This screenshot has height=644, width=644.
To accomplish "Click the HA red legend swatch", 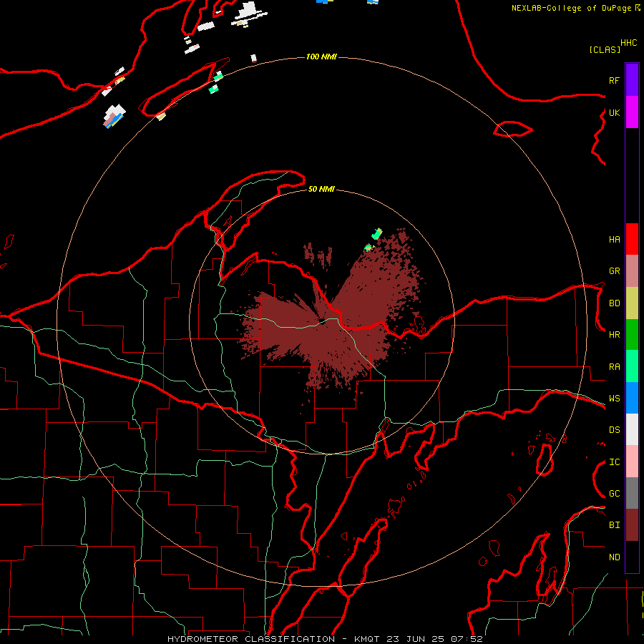I will (632, 239).
